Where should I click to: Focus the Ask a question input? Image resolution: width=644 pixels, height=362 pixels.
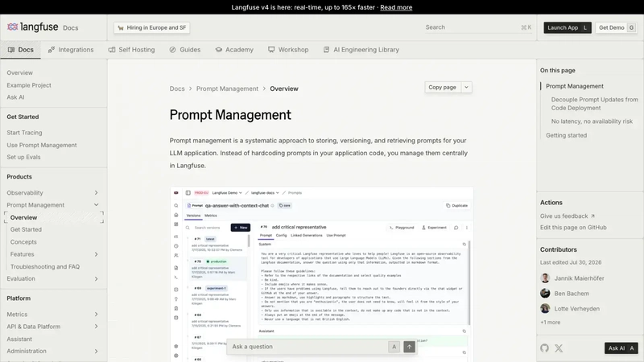click(309, 347)
